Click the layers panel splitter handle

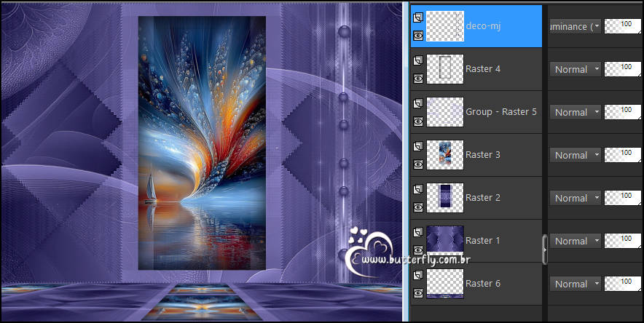(x=545, y=248)
